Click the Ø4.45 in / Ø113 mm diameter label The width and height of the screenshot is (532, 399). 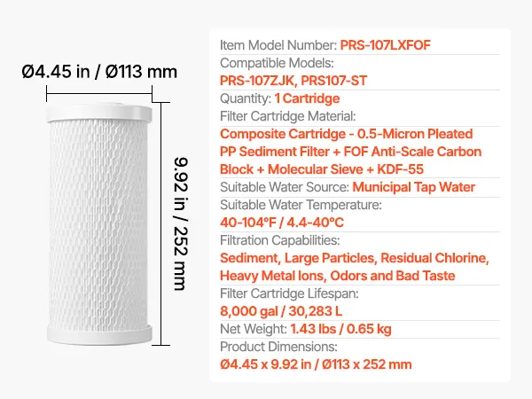pyautogui.click(x=99, y=72)
